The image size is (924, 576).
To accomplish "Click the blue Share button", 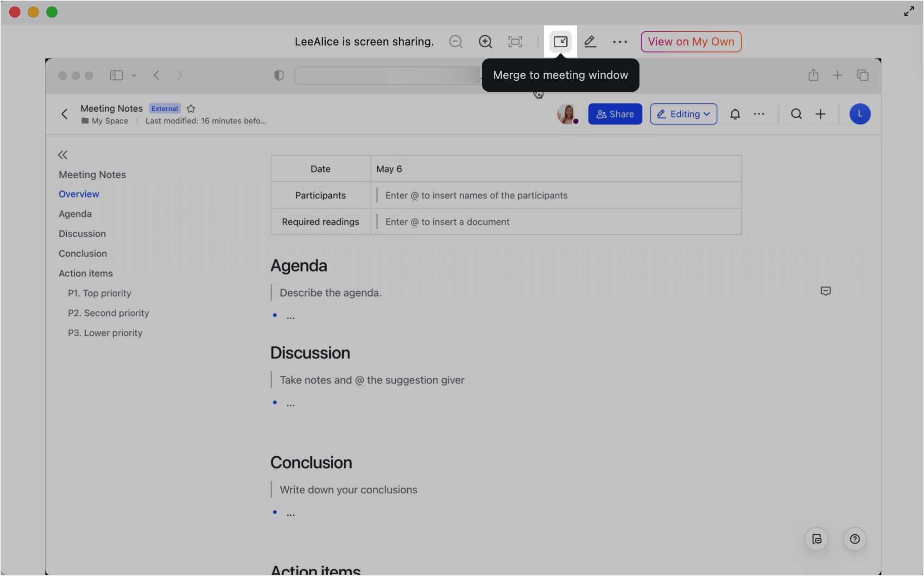I will coord(615,114).
